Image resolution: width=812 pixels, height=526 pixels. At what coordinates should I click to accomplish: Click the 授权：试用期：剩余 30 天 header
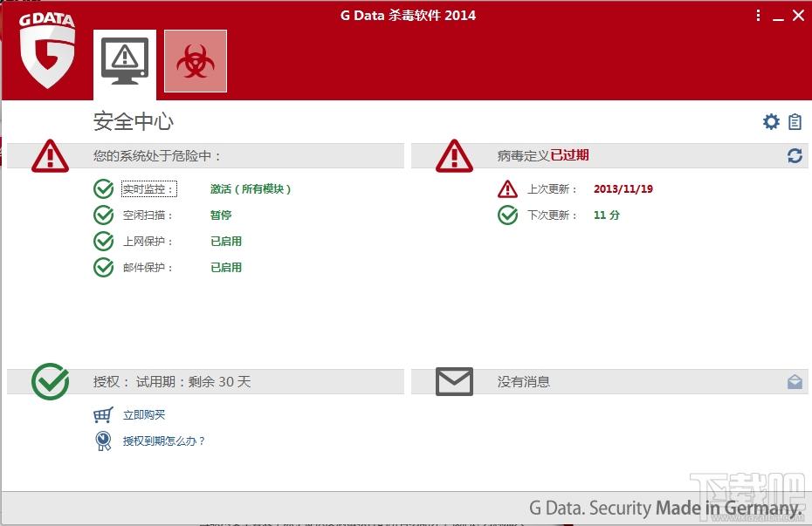click(x=172, y=382)
